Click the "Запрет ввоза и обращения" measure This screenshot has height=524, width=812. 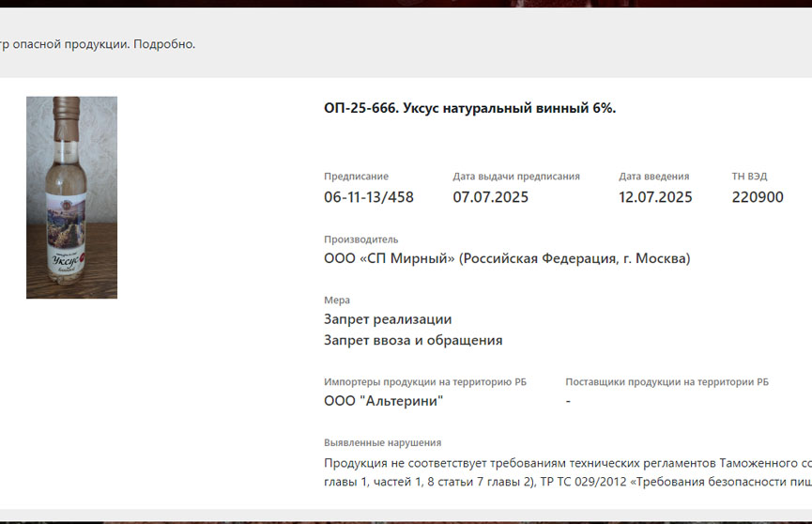pyautogui.click(x=413, y=340)
